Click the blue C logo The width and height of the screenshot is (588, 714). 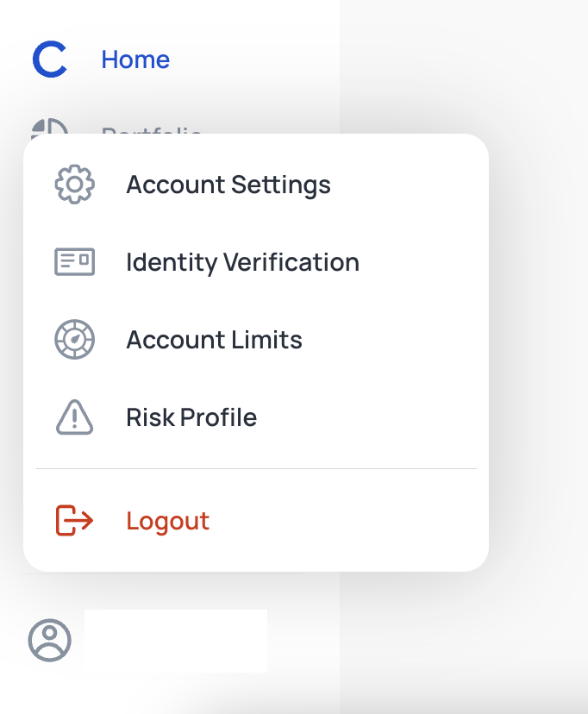click(x=50, y=60)
